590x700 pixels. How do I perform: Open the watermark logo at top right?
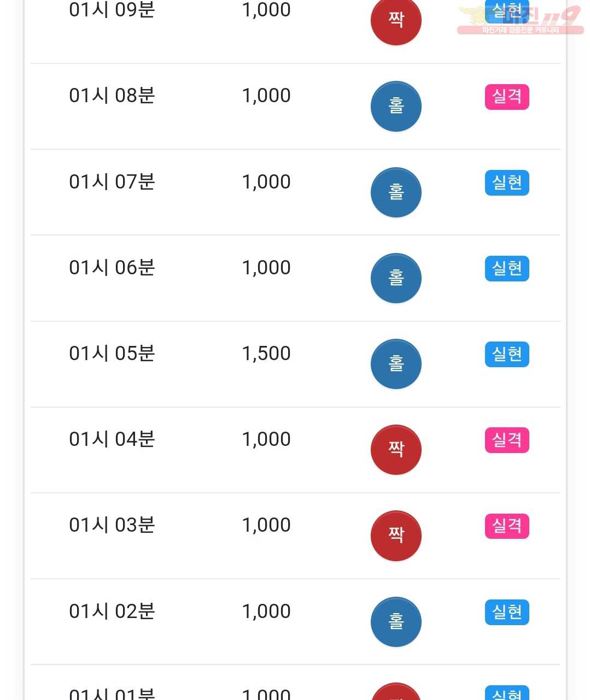pyautogui.click(x=520, y=20)
